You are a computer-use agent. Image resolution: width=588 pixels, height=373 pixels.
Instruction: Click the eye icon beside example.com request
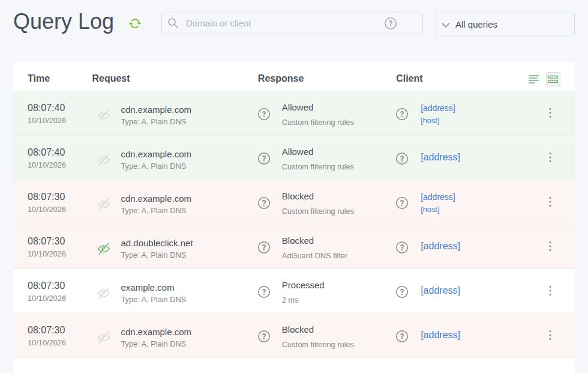click(104, 293)
